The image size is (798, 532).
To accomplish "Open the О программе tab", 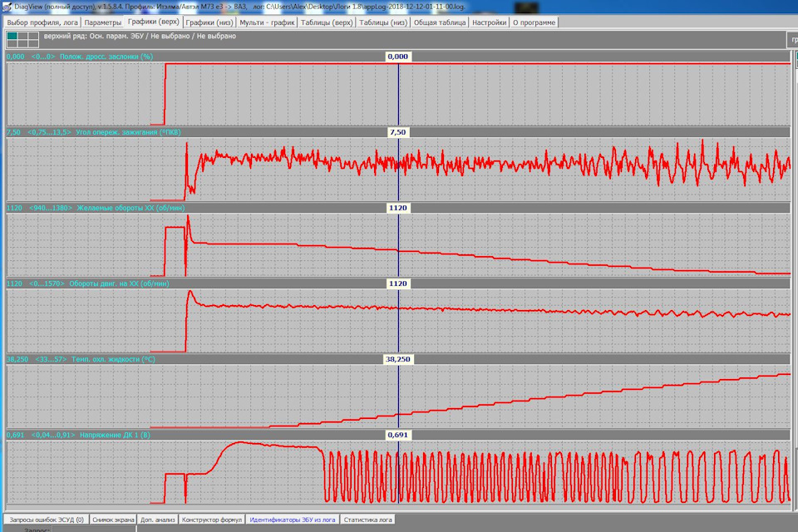I will pyautogui.click(x=534, y=22).
